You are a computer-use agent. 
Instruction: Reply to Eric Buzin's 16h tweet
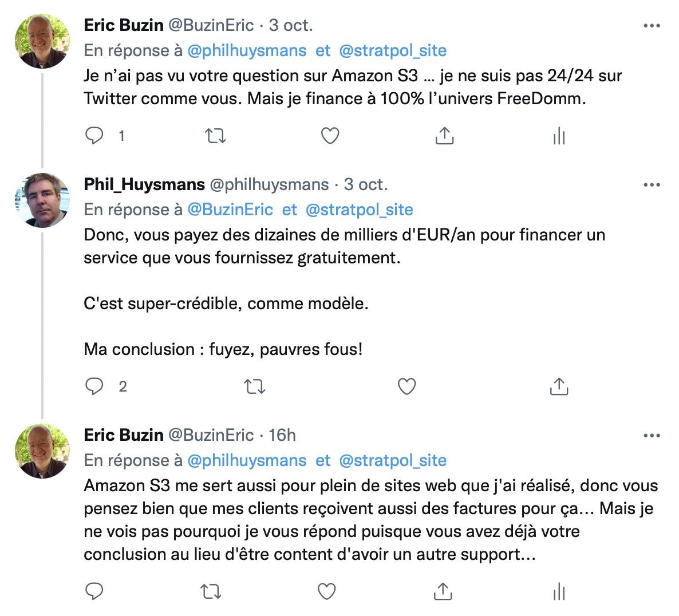pos(94,591)
